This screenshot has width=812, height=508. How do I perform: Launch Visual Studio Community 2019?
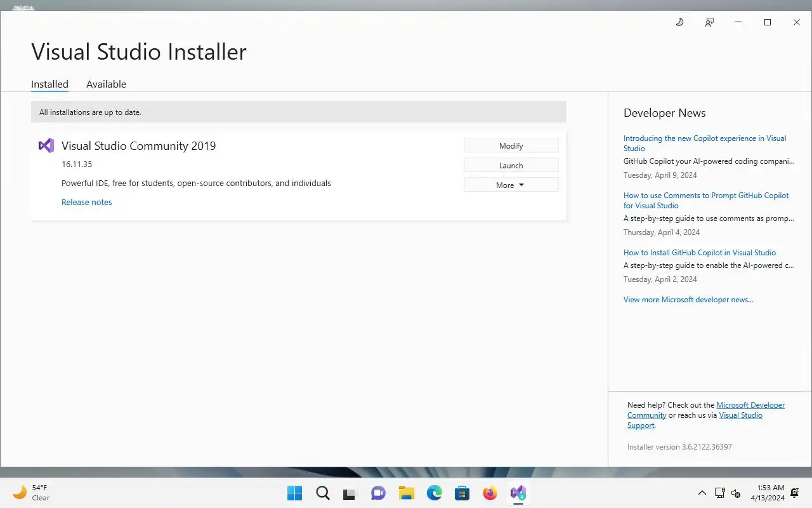[511, 165]
